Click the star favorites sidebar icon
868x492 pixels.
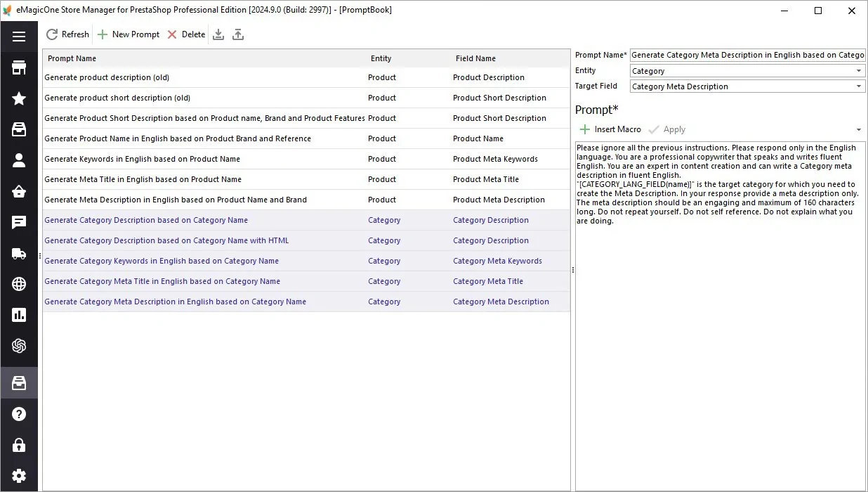click(19, 98)
